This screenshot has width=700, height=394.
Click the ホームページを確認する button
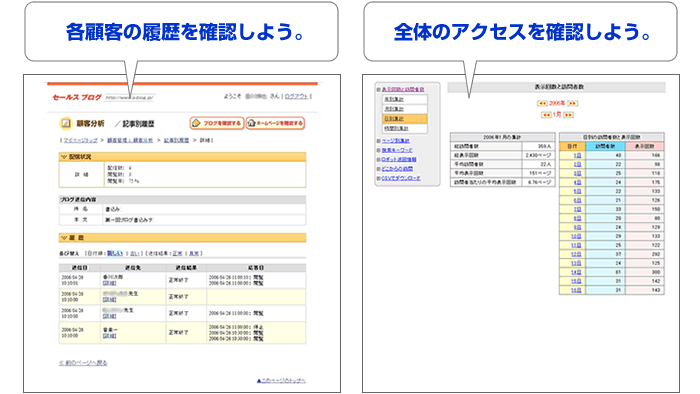[275, 123]
